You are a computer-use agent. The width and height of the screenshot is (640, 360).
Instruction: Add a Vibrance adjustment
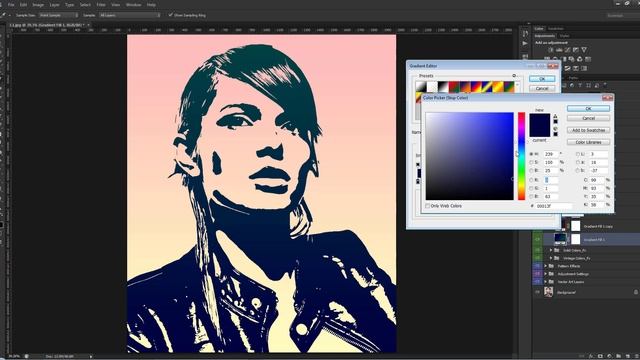[x=584, y=50]
